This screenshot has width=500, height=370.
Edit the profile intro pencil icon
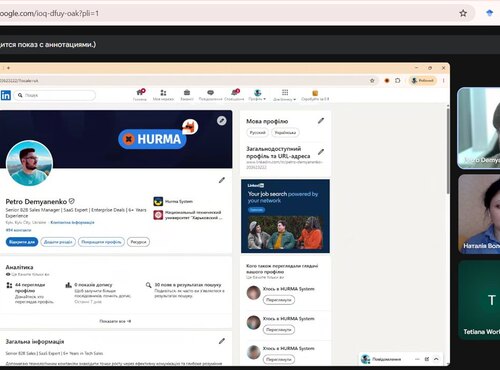[222, 180]
